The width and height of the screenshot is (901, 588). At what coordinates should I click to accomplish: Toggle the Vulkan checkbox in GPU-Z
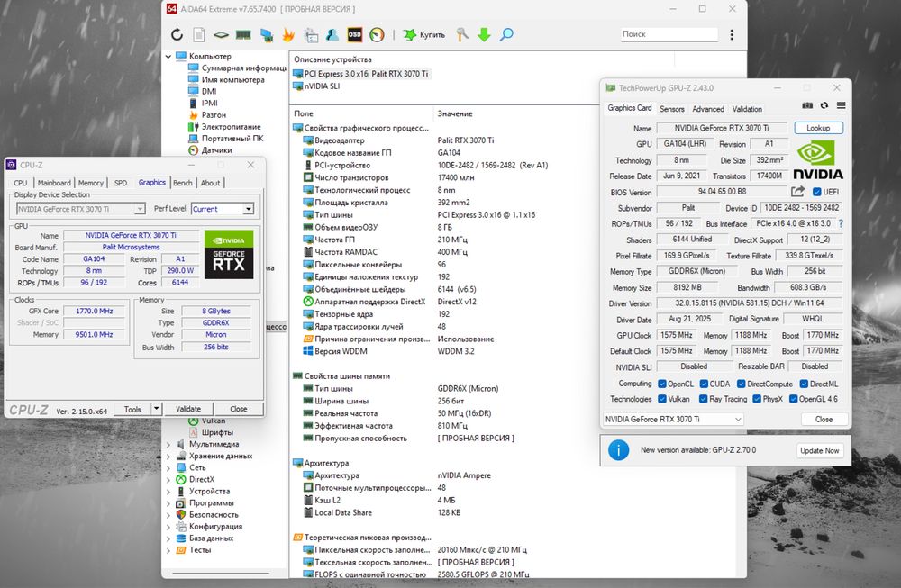662,399
